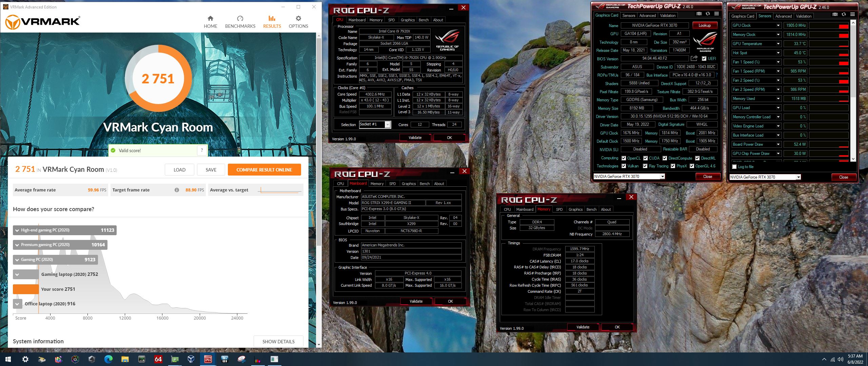
Task: Expand Premium gaming PC (2020) row
Action: (17, 245)
